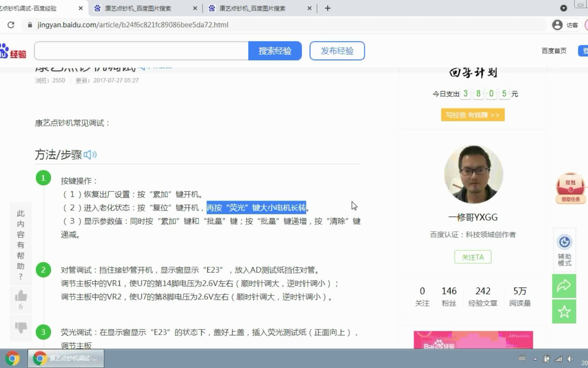Click the 百度认证：科技领域创作者 text
Viewport: 588px width, 368px height.
473,235
